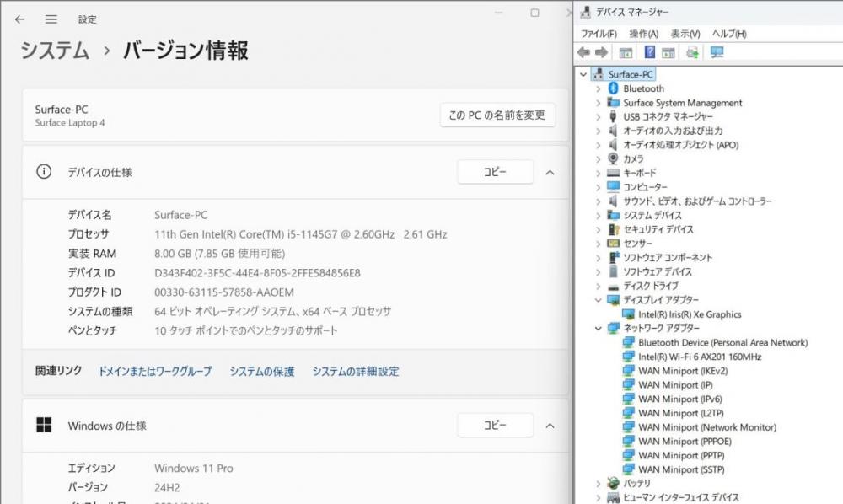Toggle the console tree pane toolbar icon
The width and height of the screenshot is (843, 504).
pyautogui.click(x=626, y=52)
